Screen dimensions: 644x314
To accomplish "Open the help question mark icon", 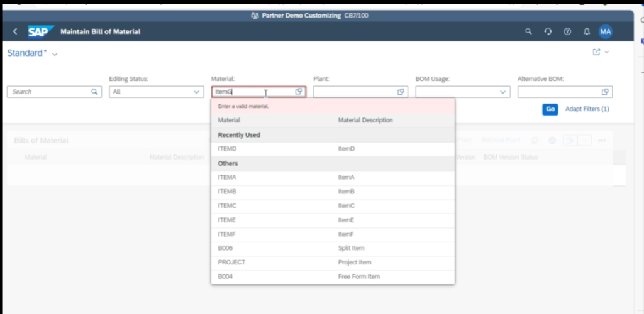I will coord(567,31).
